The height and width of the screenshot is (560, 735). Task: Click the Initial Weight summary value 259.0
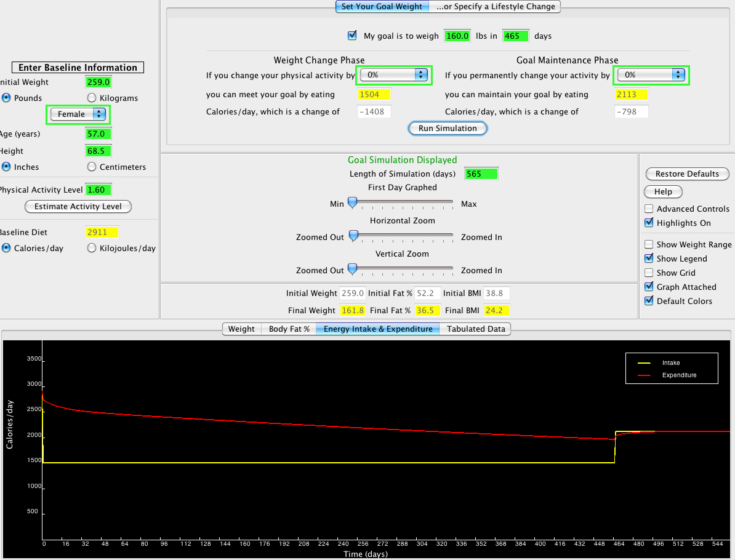click(353, 294)
